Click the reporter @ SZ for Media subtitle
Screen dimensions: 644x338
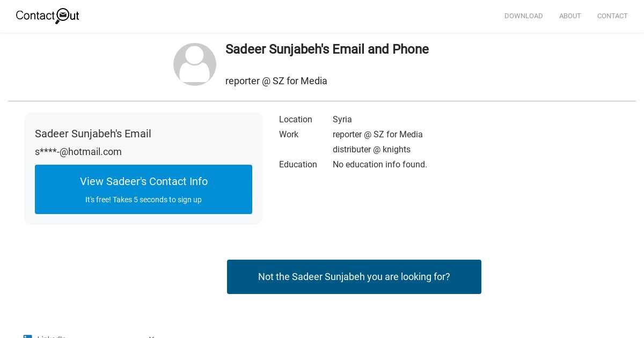click(276, 81)
